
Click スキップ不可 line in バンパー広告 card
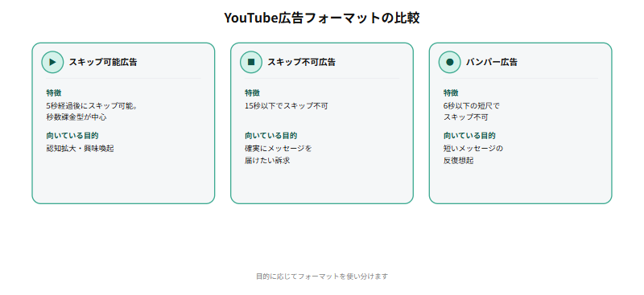coord(466,117)
